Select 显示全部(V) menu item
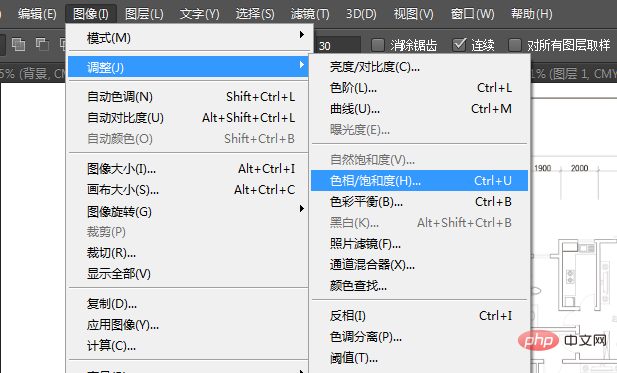The height and width of the screenshot is (373, 617). click(188, 273)
